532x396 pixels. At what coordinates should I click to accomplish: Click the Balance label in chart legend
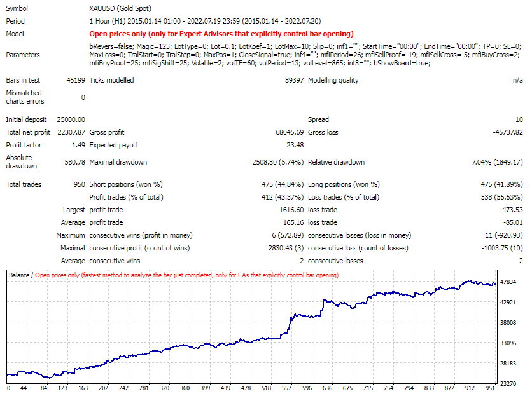pyautogui.click(x=18, y=275)
